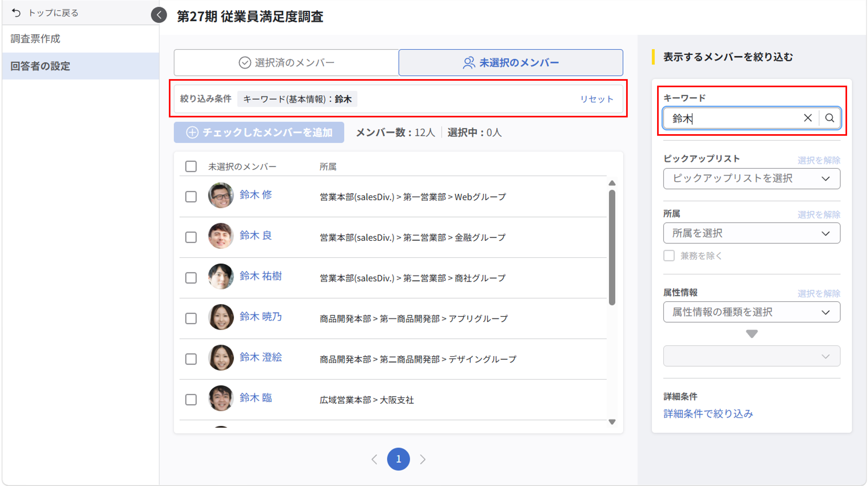Click the 所属 column header

(328, 167)
